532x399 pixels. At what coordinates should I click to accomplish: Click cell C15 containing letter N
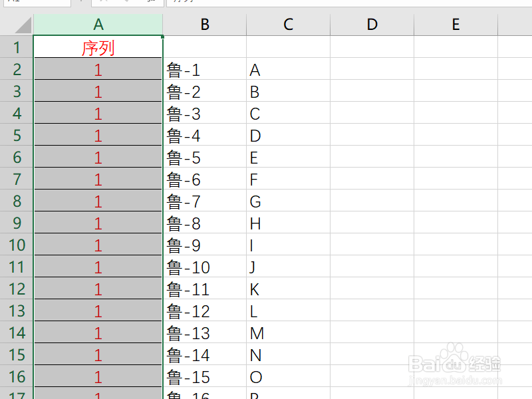288,354
